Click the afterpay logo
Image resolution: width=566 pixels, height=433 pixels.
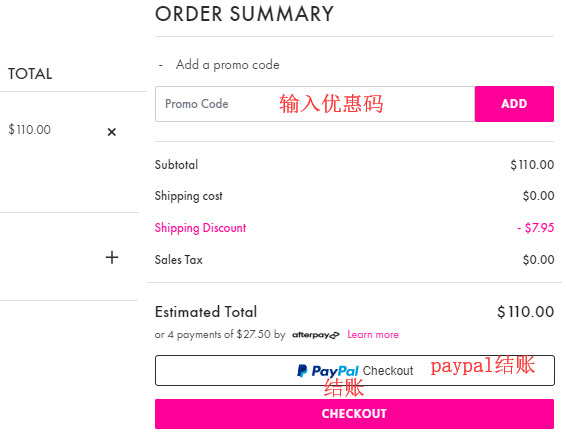(316, 335)
